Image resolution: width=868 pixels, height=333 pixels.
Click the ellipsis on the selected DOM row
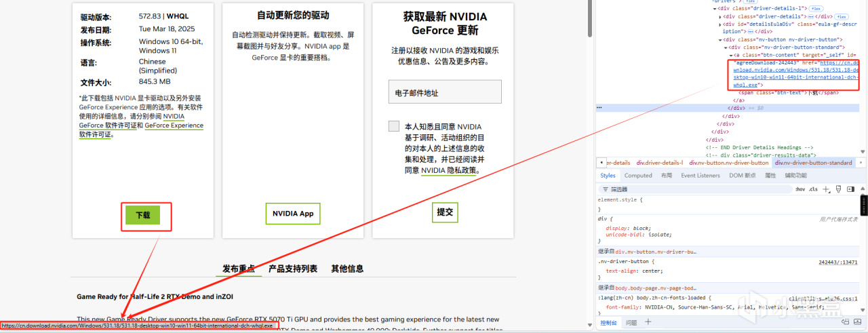599,107
